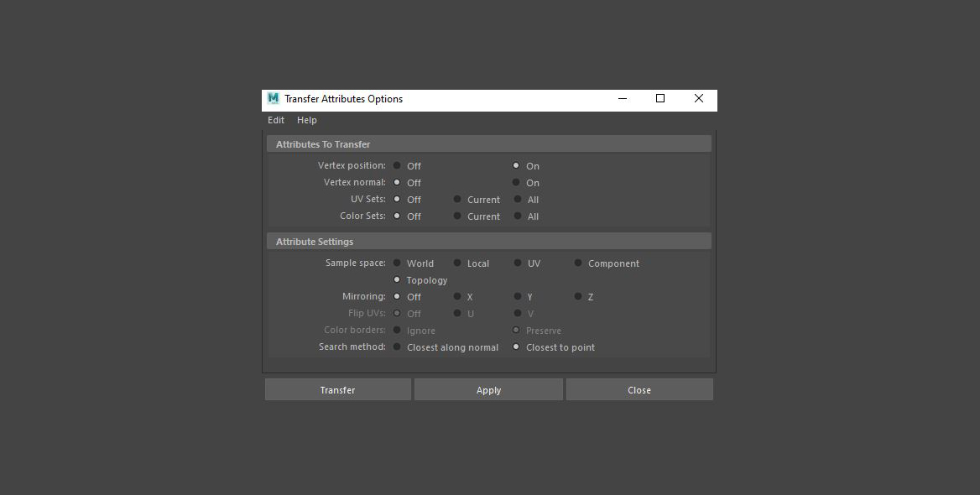
Task: Set Color Sets to Current
Action: (x=457, y=216)
